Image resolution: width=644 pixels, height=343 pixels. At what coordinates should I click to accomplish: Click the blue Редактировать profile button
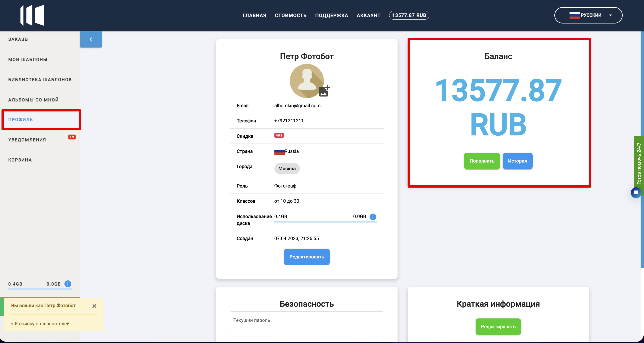point(306,257)
